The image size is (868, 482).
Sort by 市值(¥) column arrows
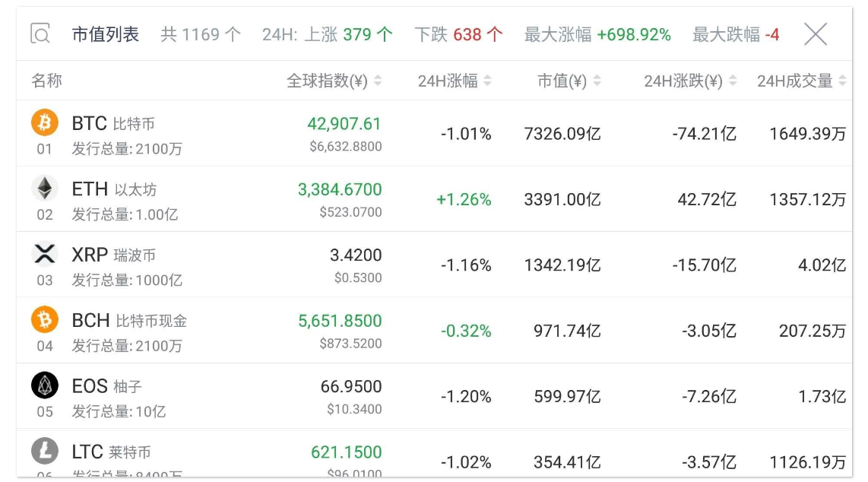click(x=597, y=81)
